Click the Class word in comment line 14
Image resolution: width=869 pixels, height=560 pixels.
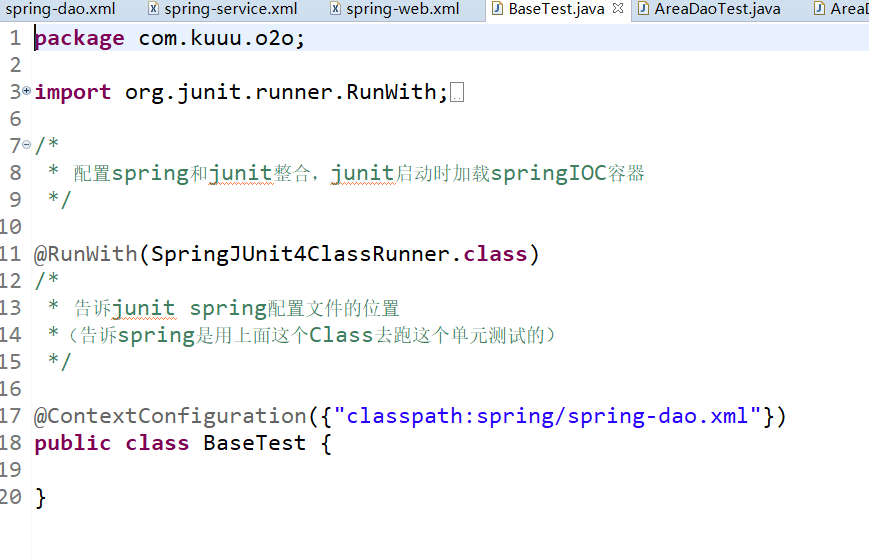pyautogui.click(x=341, y=335)
